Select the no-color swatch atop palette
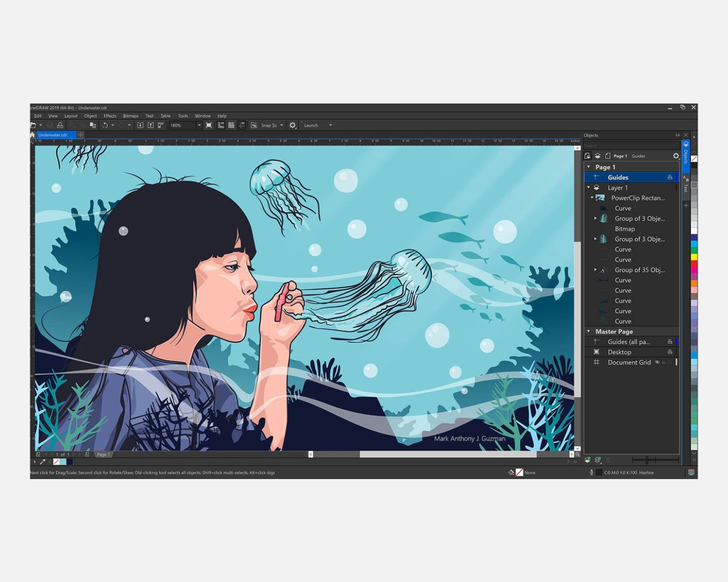The width and height of the screenshot is (728, 582). 694,158
